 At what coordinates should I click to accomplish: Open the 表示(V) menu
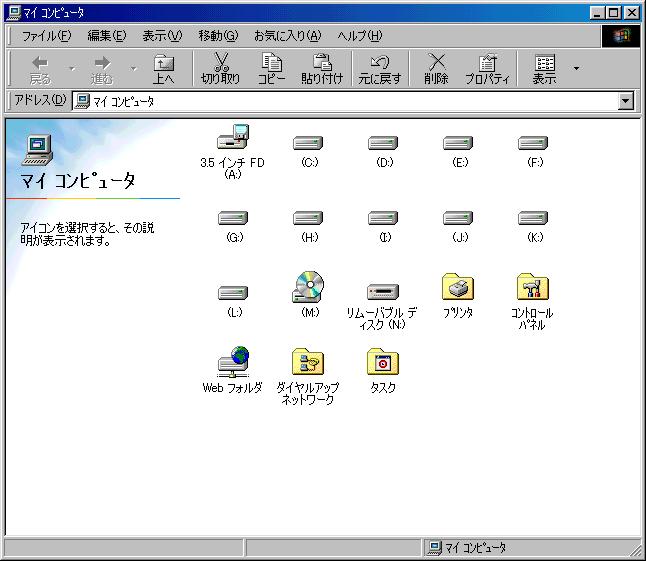click(x=162, y=36)
